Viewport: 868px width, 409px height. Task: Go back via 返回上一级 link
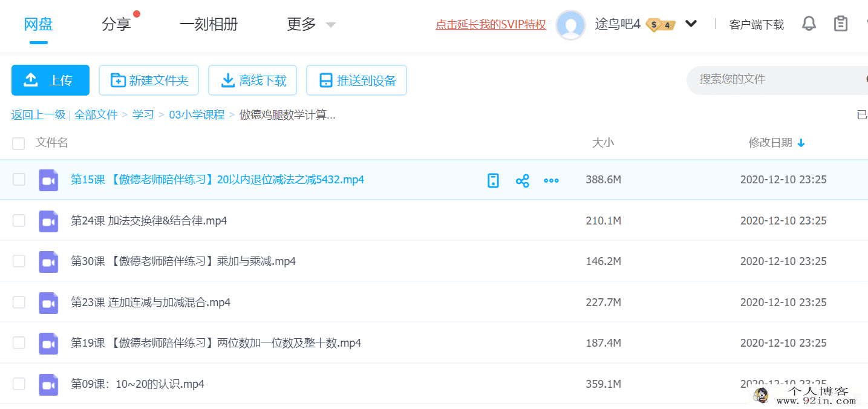pyautogui.click(x=38, y=115)
